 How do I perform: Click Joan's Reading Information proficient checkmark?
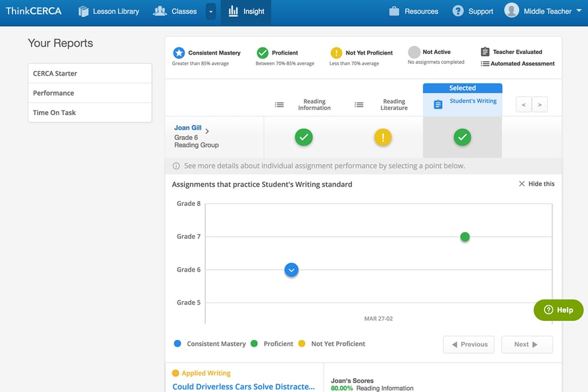[304, 137]
